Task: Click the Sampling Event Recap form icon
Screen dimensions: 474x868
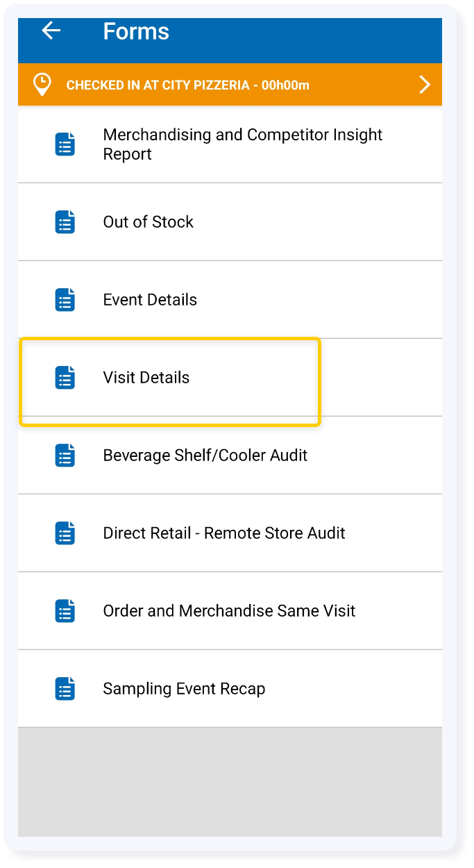Action: pos(65,689)
